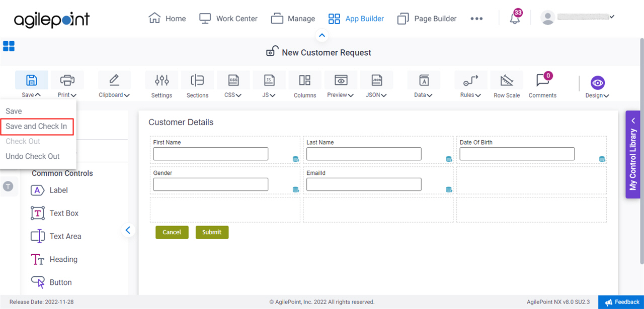644x309 pixels.
Task: Open the Row Scale tool
Action: [507, 84]
